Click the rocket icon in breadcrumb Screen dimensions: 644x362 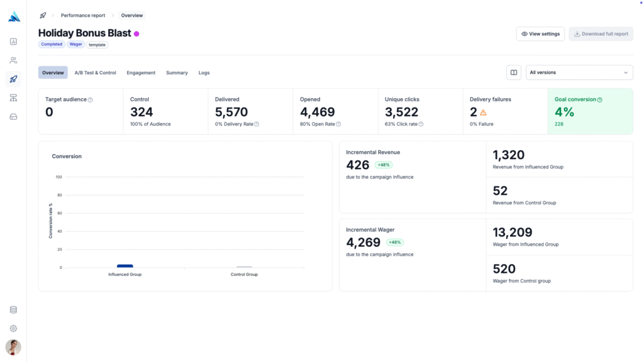[x=43, y=15]
